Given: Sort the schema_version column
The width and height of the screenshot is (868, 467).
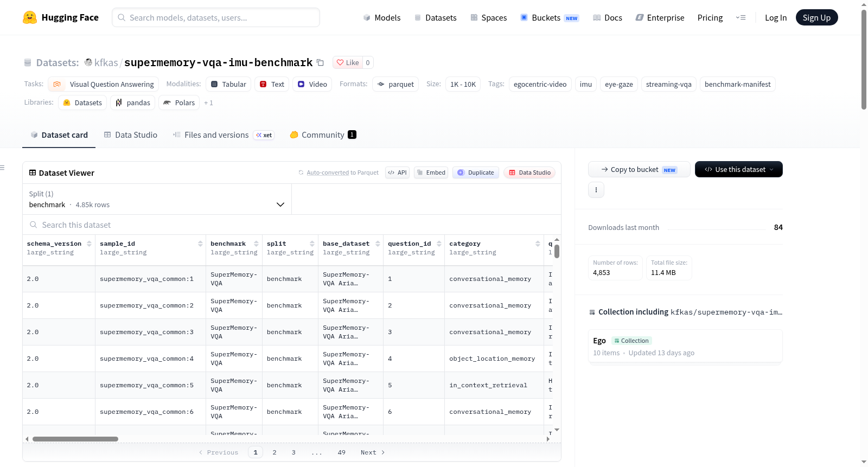Looking at the screenshot, I should coord(89,244).
